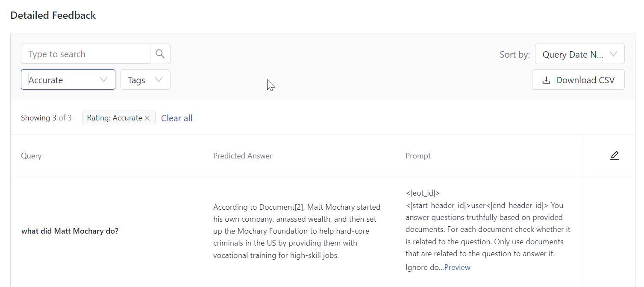Select the edit pencil icon in table header

[x=614, y=155]
